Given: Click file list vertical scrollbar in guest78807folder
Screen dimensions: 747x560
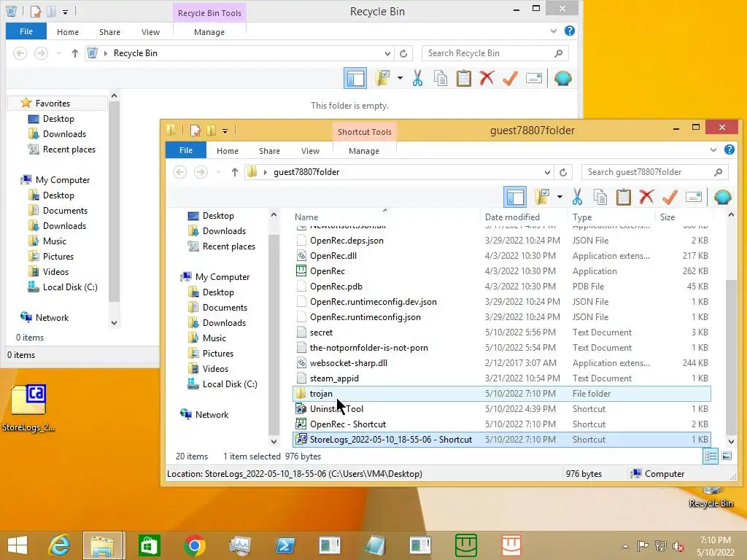Looking at the screenshot, I should pyautogui.click(x=731, y=356).
